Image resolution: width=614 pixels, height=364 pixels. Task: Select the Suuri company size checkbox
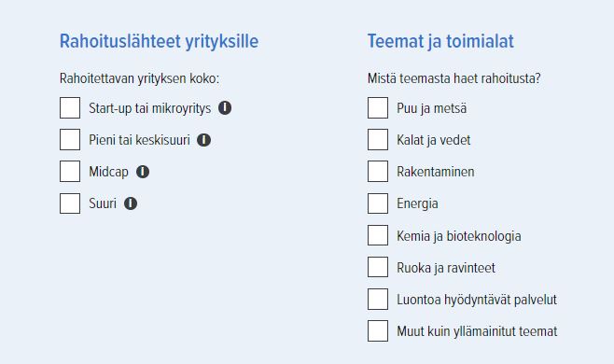click(x=70, y=203)
